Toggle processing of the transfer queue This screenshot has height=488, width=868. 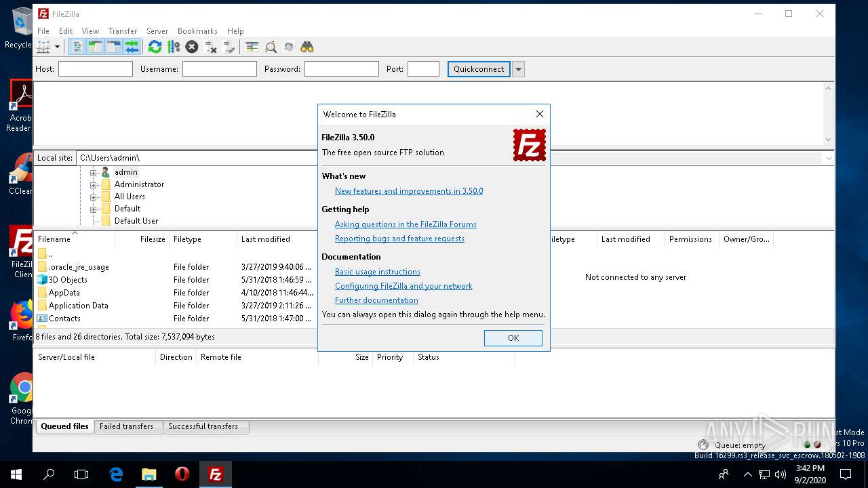174,47
